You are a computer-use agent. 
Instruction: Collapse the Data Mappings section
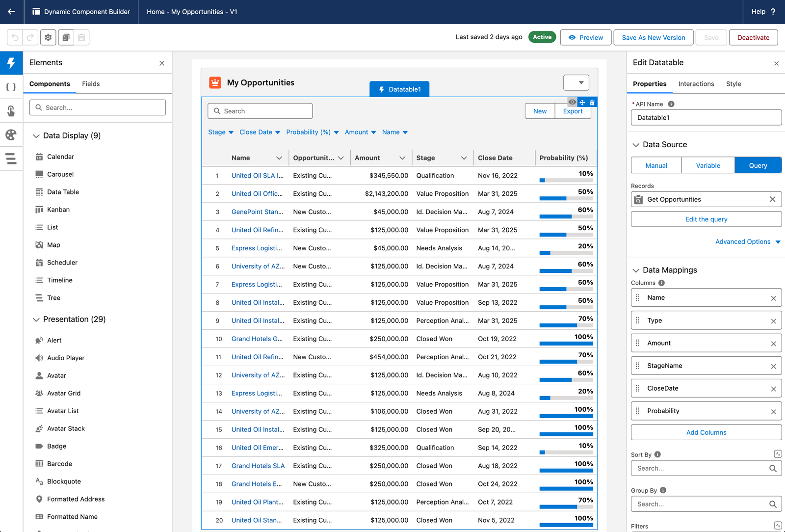pos(636,270)
